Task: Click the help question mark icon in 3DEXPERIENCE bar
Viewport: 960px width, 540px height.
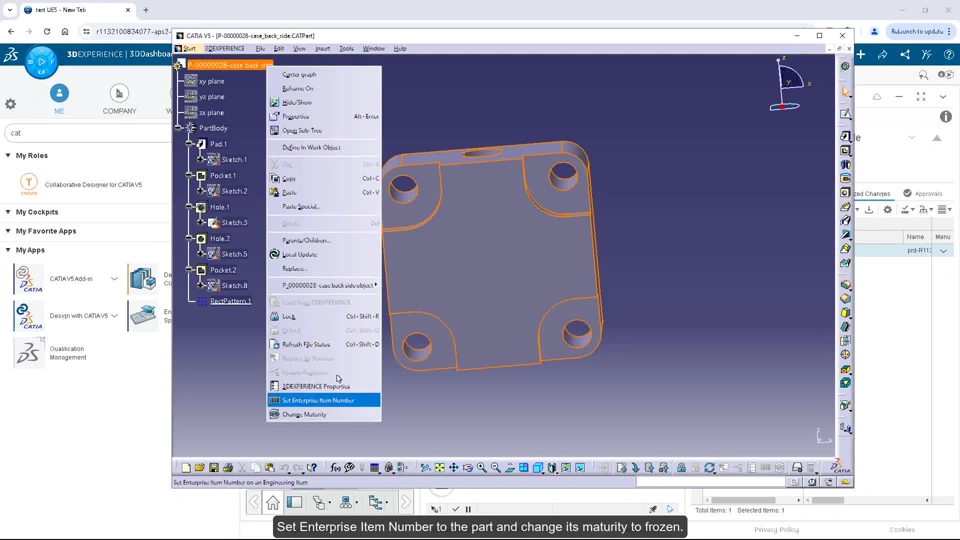Action: tap(948, 54)
